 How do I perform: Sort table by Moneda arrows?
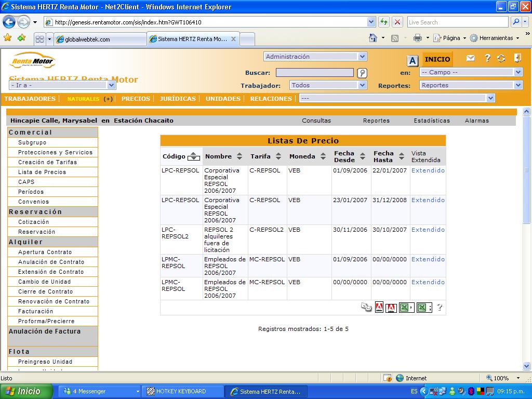click(x=323, y=156)
